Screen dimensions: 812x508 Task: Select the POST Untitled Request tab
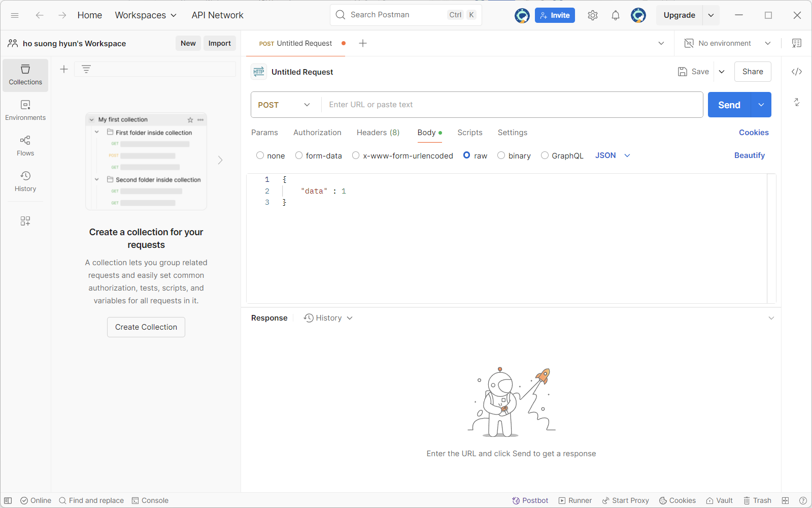coord(296,43)
